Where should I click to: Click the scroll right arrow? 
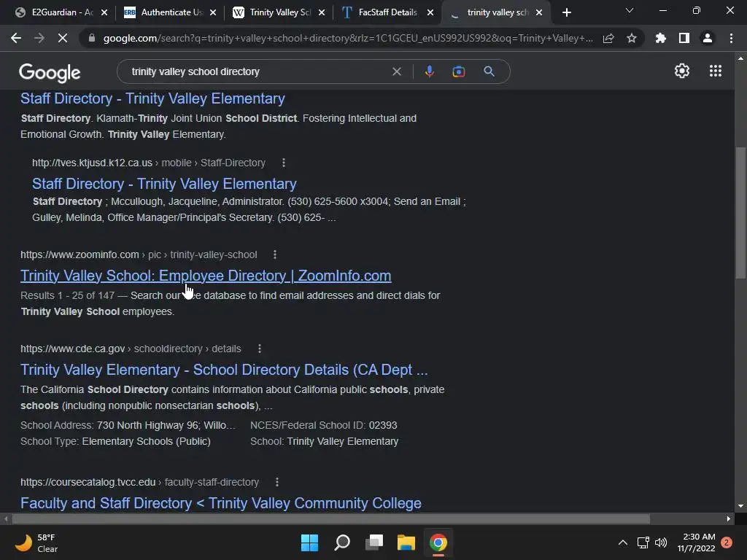pos(729,518)
